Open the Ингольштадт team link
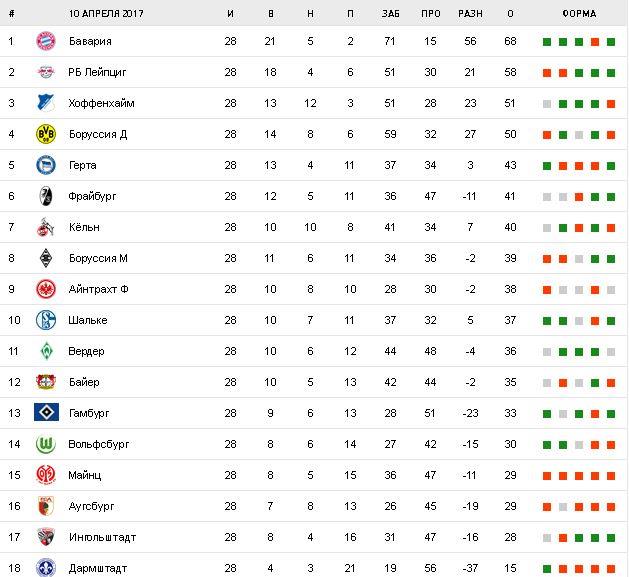Screen dimensions: 629x577 pos(103,537)
